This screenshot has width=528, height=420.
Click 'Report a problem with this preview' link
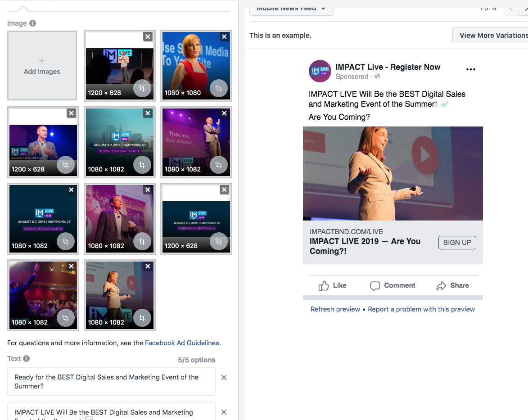(421, 309)
